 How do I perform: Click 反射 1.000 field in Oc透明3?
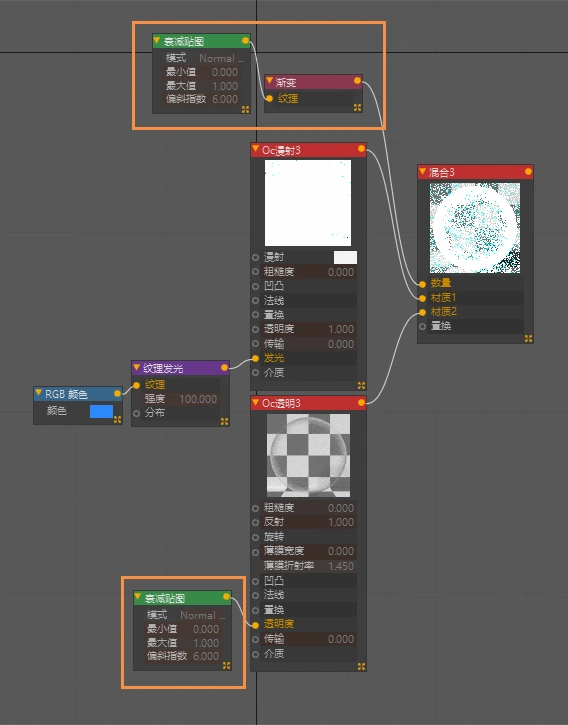[x=309, y=522]
